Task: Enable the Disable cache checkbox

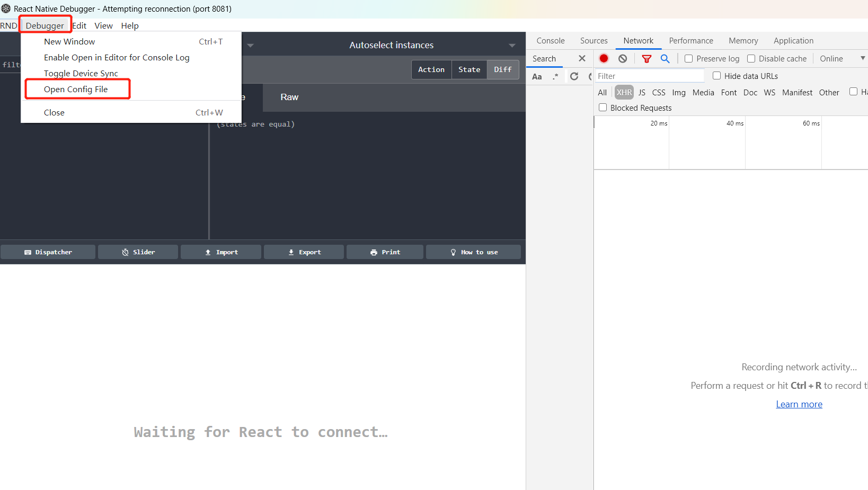Action: click(x=751, y=58)
